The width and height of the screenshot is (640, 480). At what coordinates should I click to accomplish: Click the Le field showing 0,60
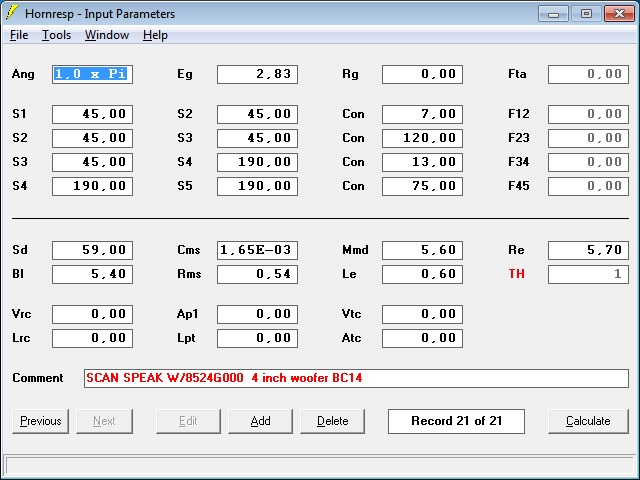pyautogui.click(x=422, y=274)
